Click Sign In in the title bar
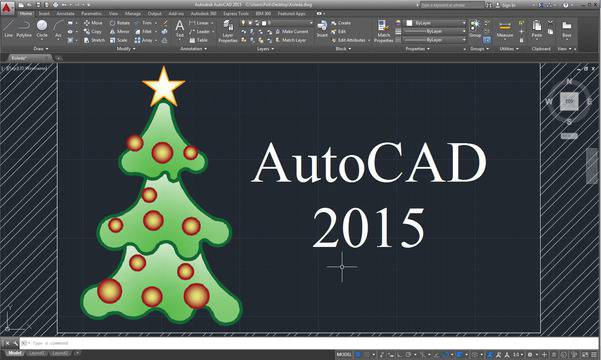The height and width of the screenshot is (360, 601). (506, 5)
